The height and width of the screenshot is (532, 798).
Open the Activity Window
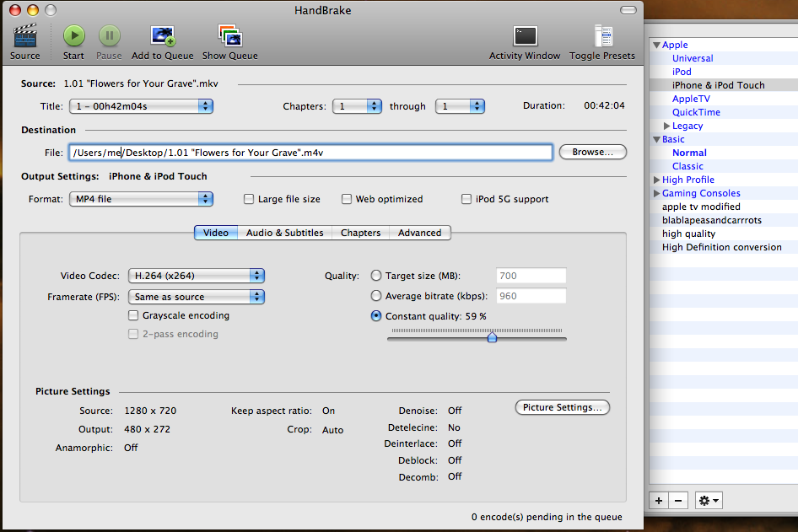pos(525,37)
